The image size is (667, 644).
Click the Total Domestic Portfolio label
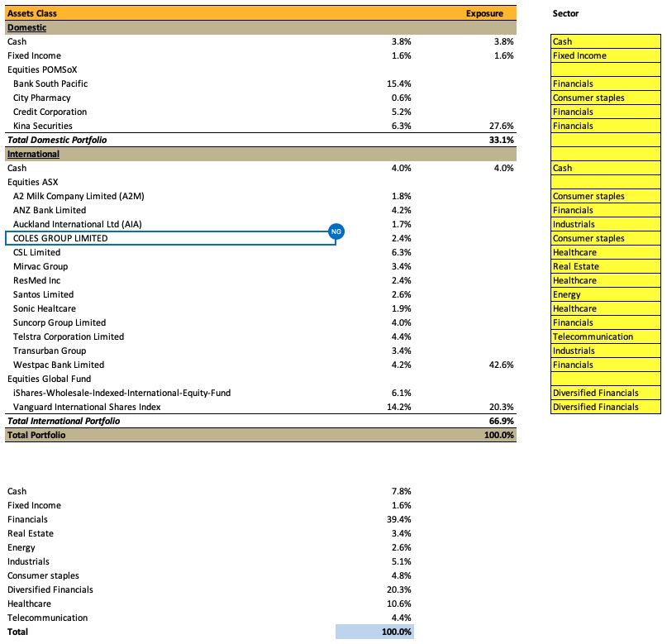coord(57,140)
